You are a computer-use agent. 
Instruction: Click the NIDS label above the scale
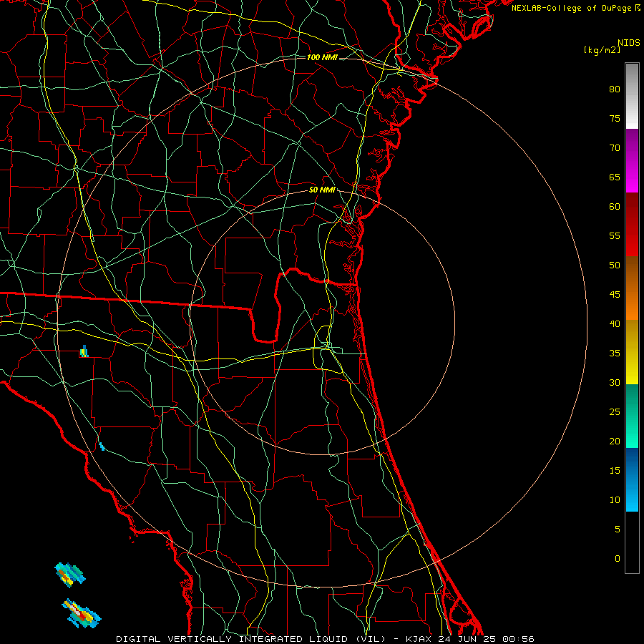[628, 43]
